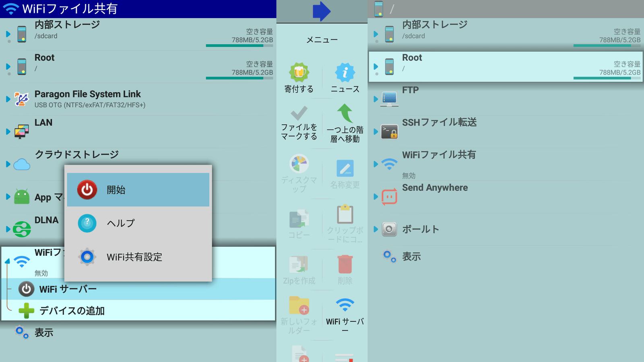Select SSH file transfer terminal icon
The image size is (644, 362).
pos(389,132)
